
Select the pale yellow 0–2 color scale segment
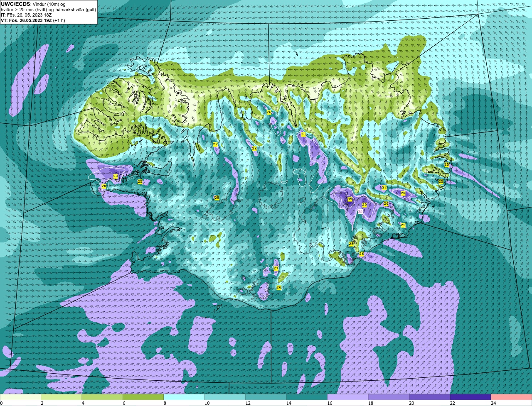[x=21, y=397]
